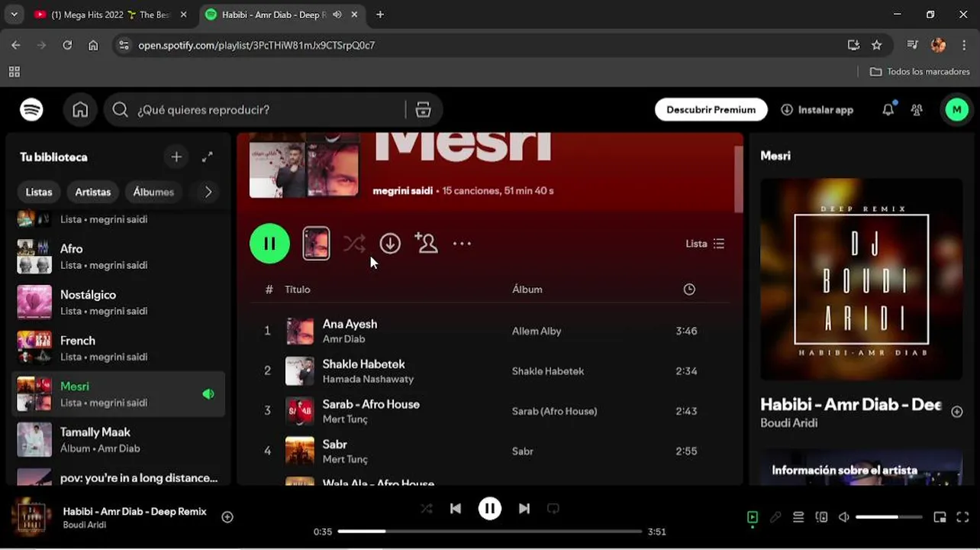The image size is (980, 550).
Task: Download the Mesri playlist
Action: pos(390,244)
